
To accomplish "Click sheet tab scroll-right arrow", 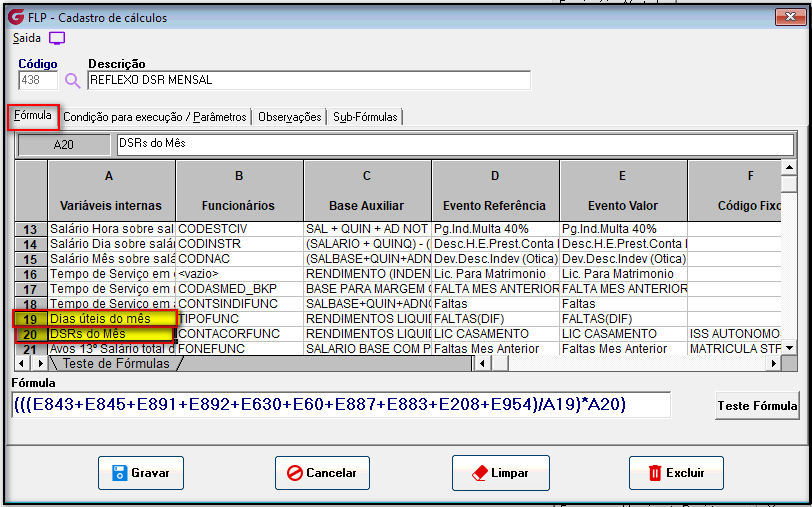I will click(39, 364).
